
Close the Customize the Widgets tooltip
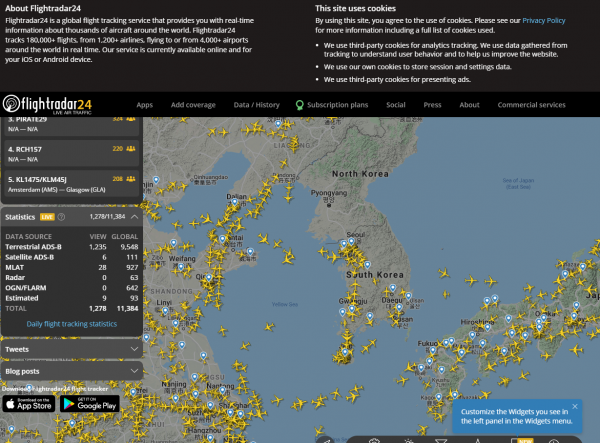tap(575, 406)
